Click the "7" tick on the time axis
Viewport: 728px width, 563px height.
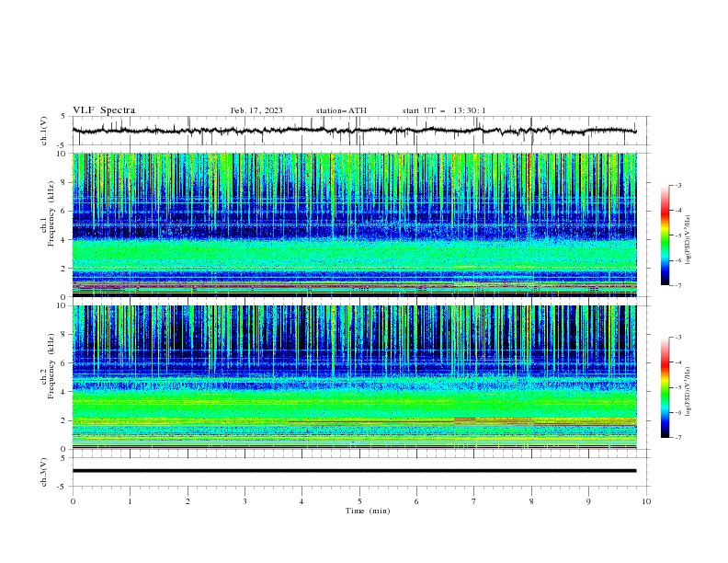(x=474, y=501)
